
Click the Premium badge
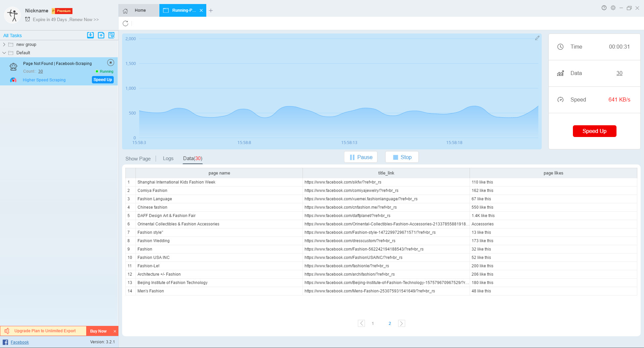pyautogui.click(x=62, y=11)
